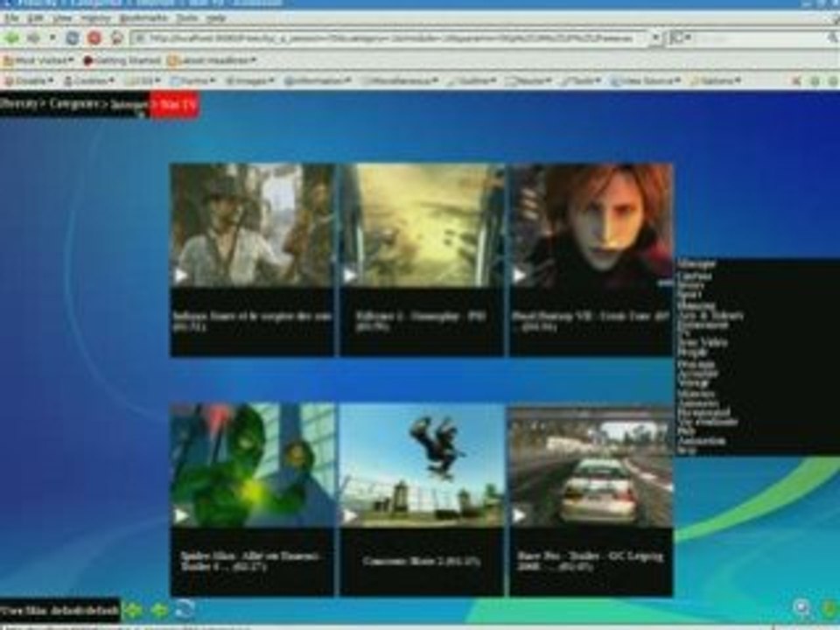Play the Spider-Man trailer with its play icon

(x=180, y=516)
